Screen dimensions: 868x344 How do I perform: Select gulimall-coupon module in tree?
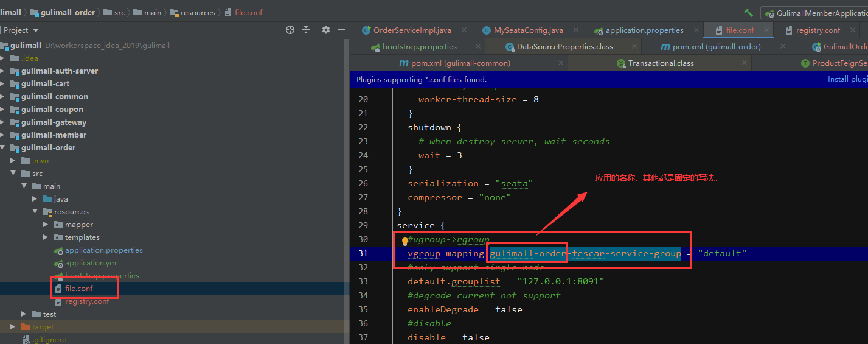point(52,110)
